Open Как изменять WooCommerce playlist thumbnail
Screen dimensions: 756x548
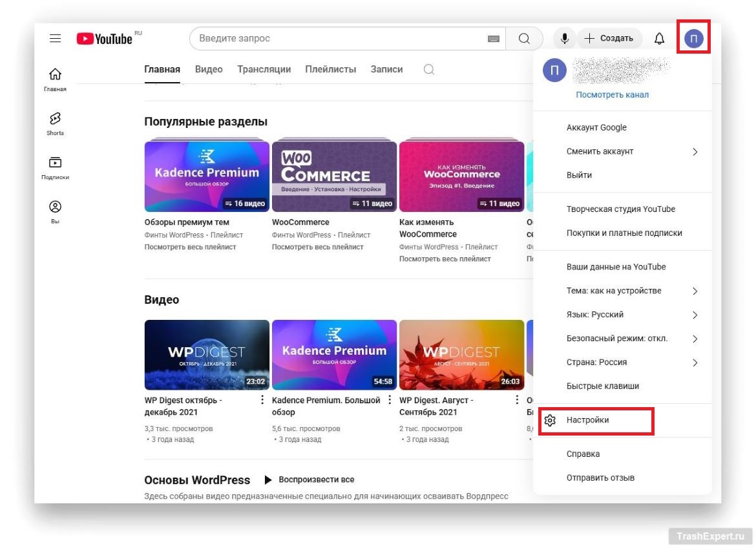461,176
